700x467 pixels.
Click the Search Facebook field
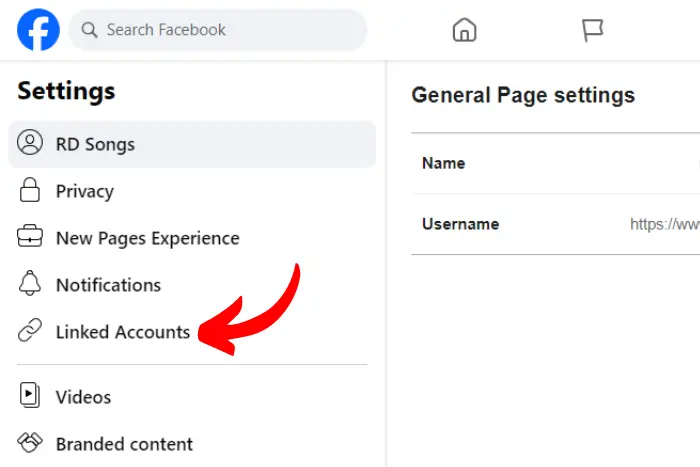click(217, 30)
